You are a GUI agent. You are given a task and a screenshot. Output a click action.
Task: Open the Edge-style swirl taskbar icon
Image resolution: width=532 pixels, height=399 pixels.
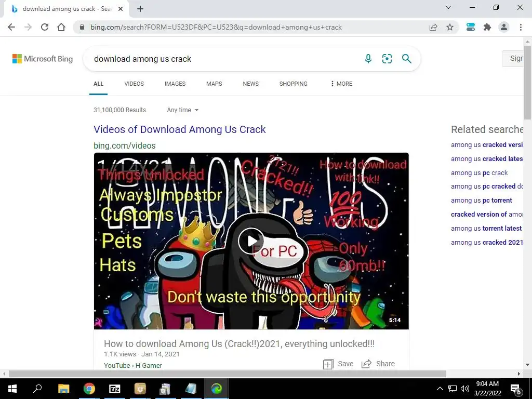pyautogui.click(x=217, y=389)
